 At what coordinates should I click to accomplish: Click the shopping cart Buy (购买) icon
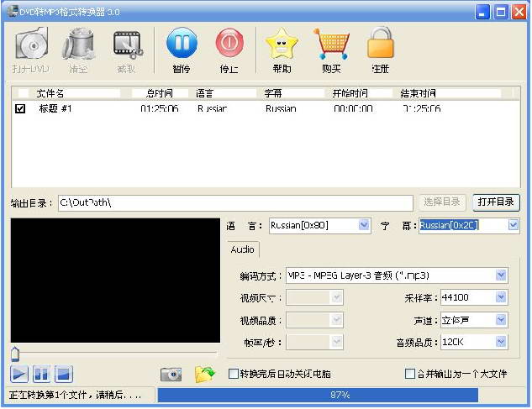point(331,45)
